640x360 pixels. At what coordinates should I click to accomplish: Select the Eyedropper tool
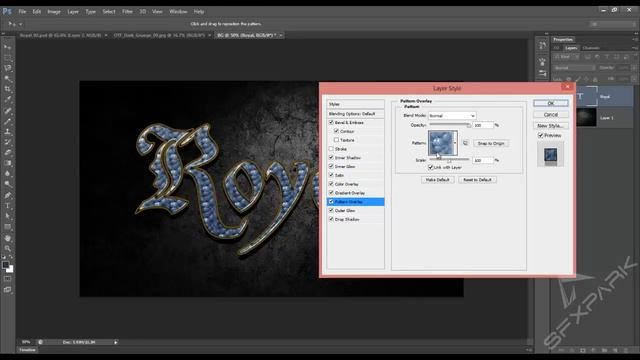[8, 100]
